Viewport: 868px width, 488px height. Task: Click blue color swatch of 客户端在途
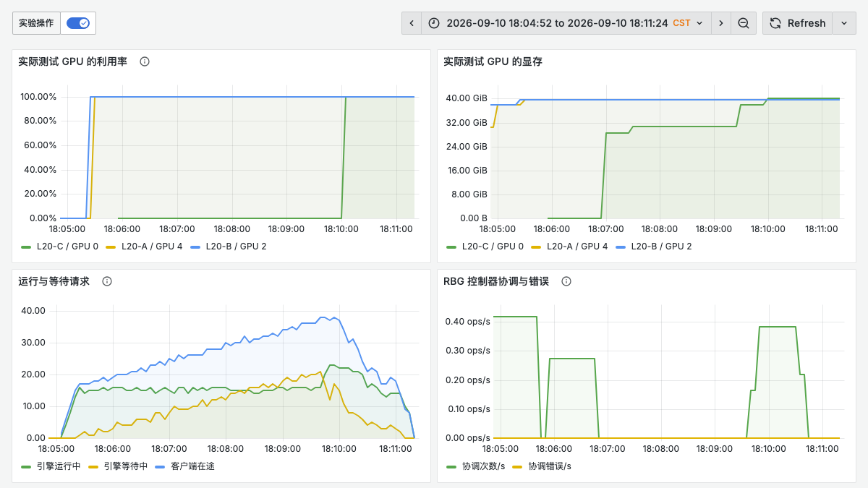[161, 466]
